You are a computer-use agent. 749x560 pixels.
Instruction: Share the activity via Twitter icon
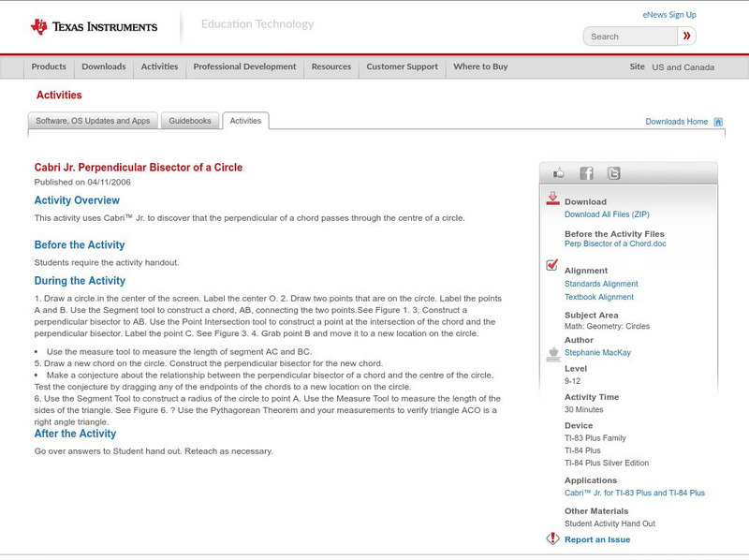613,173
